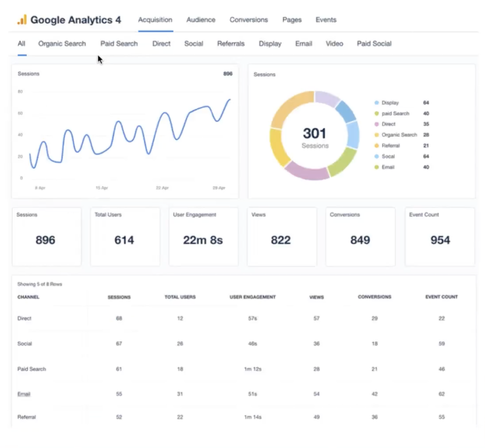Click the 896 total above line chart
Image resolution: width=485 pixels, height=448 pixels.
click(x=228, y=74)
